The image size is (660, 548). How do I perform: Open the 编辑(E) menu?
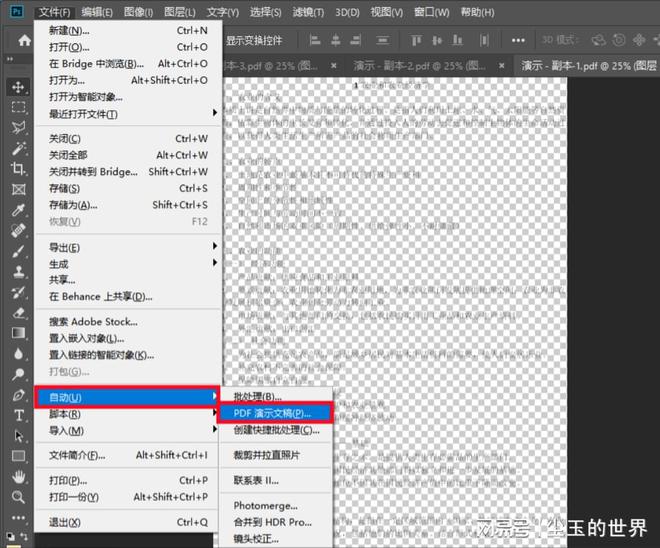click(97, 12)
